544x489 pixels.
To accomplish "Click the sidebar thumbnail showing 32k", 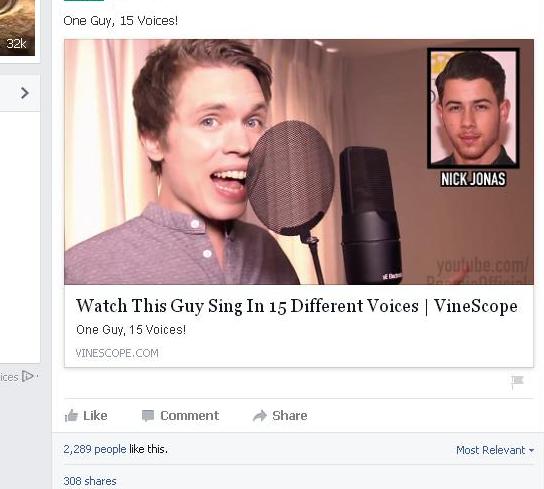I will tap(17, 28).
